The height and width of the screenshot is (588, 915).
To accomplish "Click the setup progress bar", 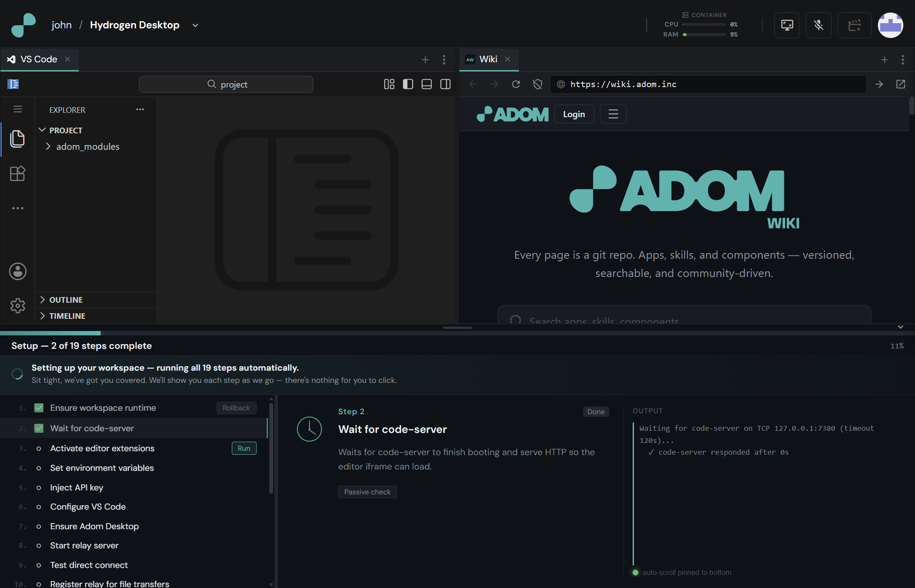I will tap(457, 333).
